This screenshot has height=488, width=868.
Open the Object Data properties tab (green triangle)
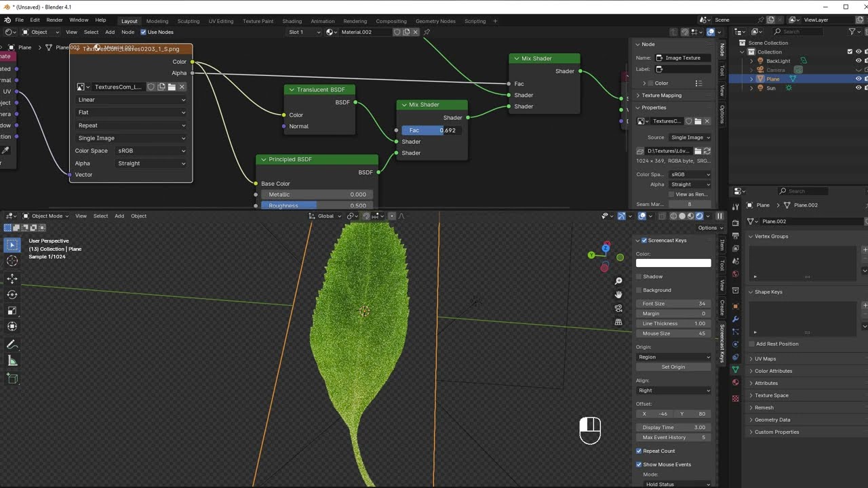click(736, 369)
